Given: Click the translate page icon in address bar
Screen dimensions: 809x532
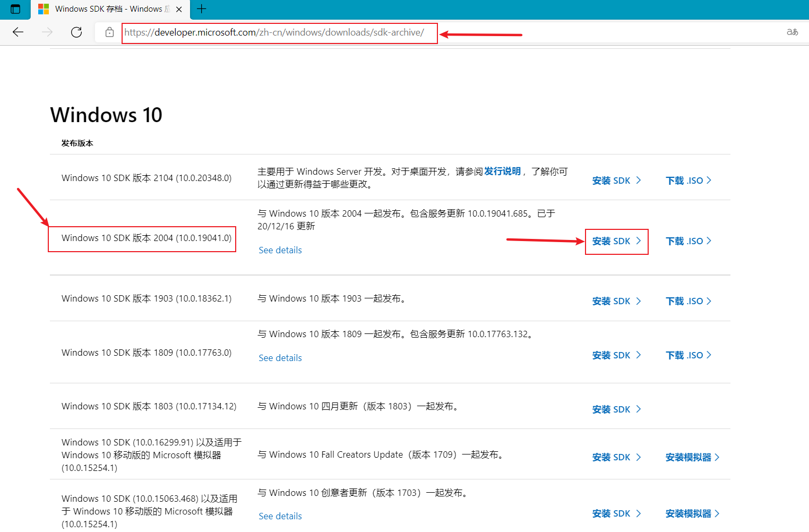Looking at the screenshot, I should [x=792, y=32].
